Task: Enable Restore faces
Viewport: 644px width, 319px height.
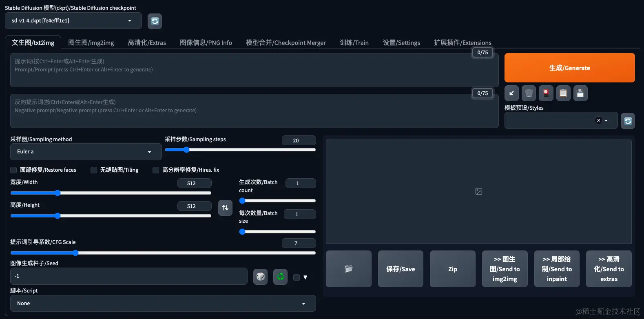Action: [13, 170]
